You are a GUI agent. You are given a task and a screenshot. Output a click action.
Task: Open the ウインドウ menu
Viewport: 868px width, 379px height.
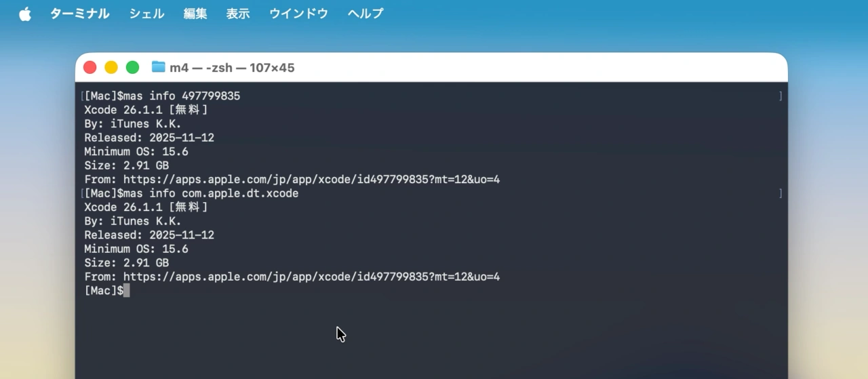[298, 14]
